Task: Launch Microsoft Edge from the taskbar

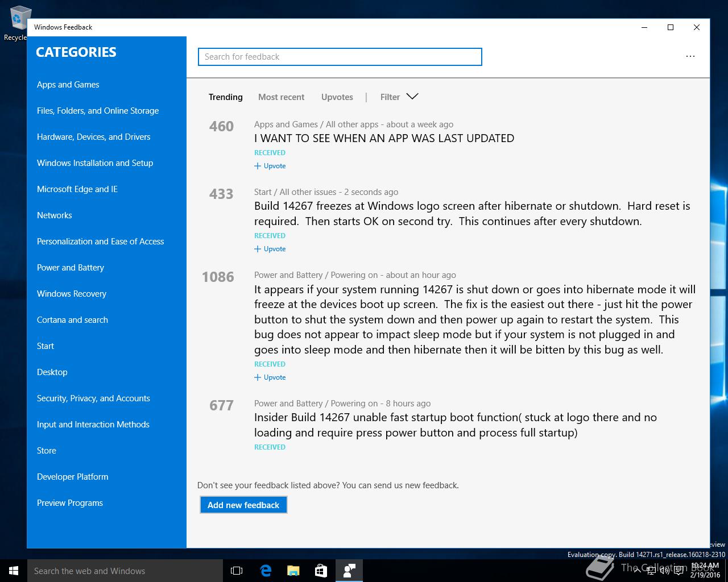Action: coord(265,571)
